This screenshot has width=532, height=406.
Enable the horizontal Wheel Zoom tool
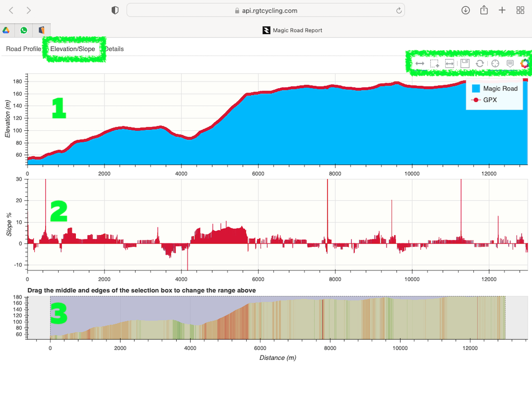pyautogui.click(x=450, y=63)
